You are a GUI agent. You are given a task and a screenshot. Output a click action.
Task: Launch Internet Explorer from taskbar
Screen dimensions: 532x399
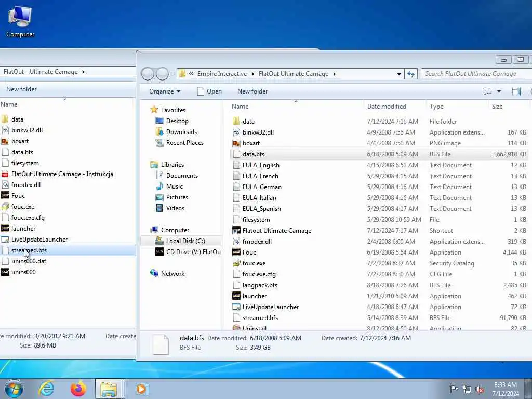(46, 389)
